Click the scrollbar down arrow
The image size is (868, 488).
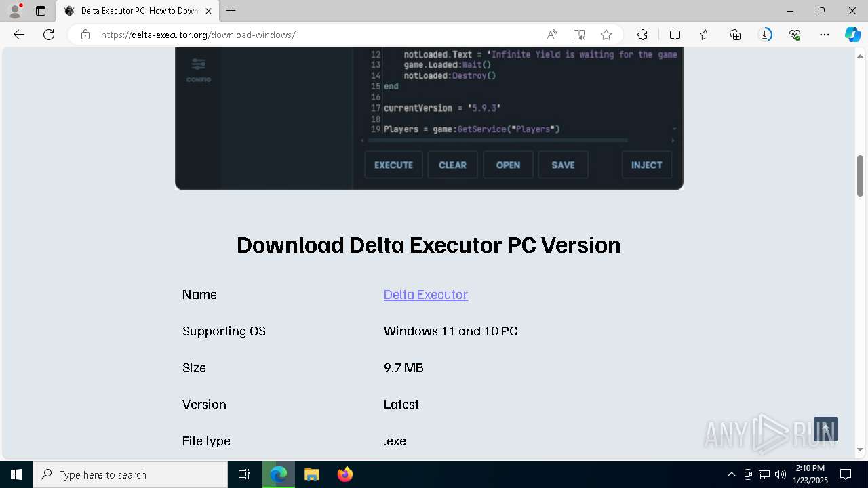861,449
